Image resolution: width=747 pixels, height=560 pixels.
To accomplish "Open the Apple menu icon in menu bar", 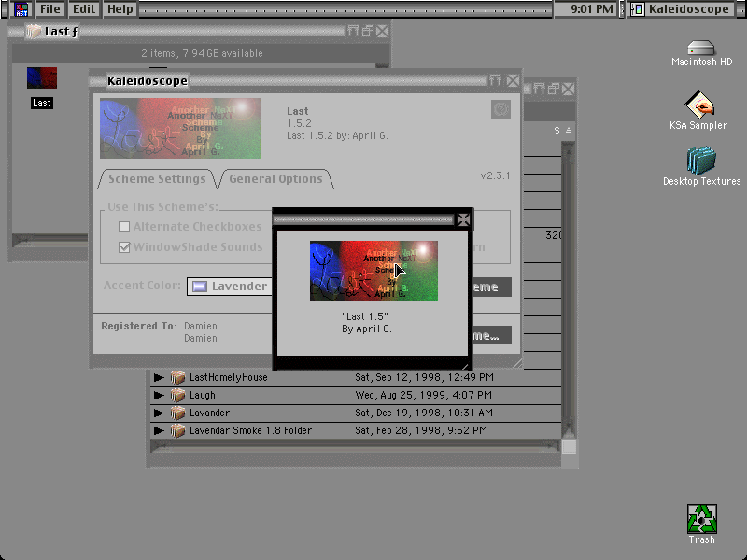I will 21,8.
